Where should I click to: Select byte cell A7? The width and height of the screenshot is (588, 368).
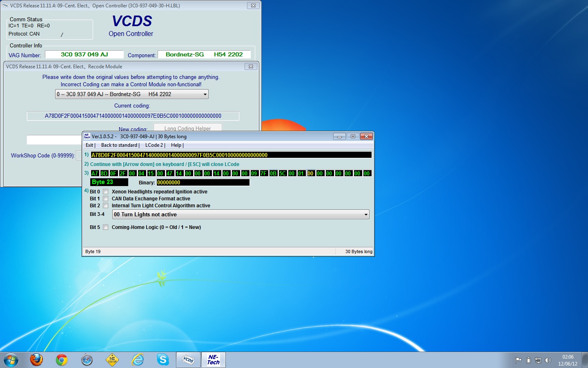click(x=95, y=173)
